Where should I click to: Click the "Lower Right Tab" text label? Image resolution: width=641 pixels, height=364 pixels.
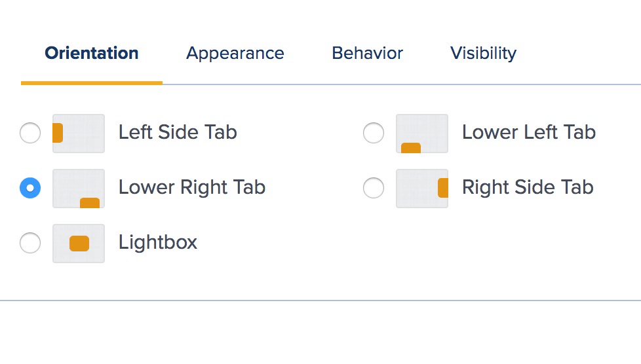coord(192,187)
